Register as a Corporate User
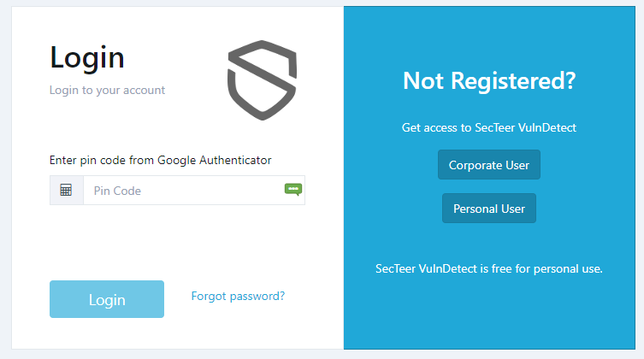Image resolution: width=644 pixels, height=359 pixels. [x=488, y=165]
